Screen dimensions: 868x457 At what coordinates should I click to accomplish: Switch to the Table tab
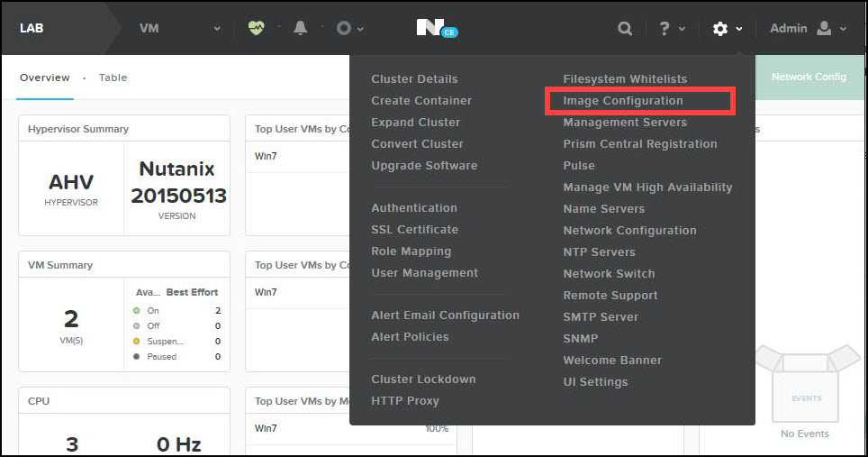tap(113, 78)
